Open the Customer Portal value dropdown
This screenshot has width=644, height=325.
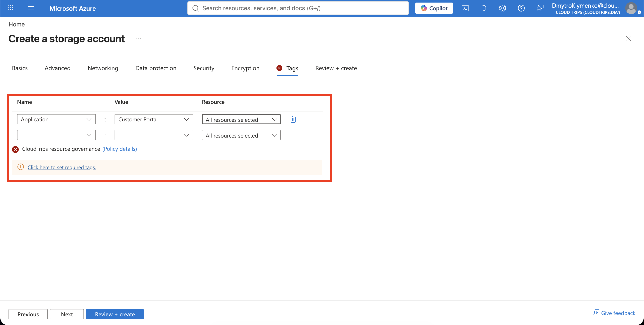(154, 119)
